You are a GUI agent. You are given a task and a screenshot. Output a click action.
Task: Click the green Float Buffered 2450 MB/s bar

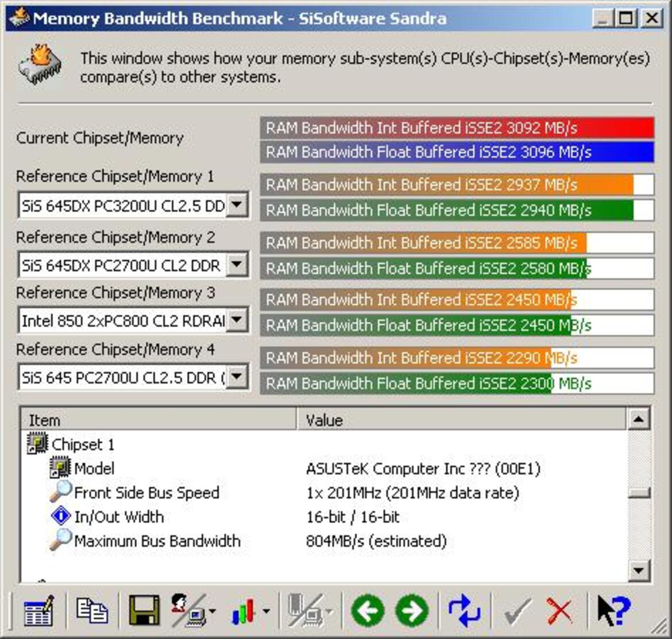tap(457, 325)
